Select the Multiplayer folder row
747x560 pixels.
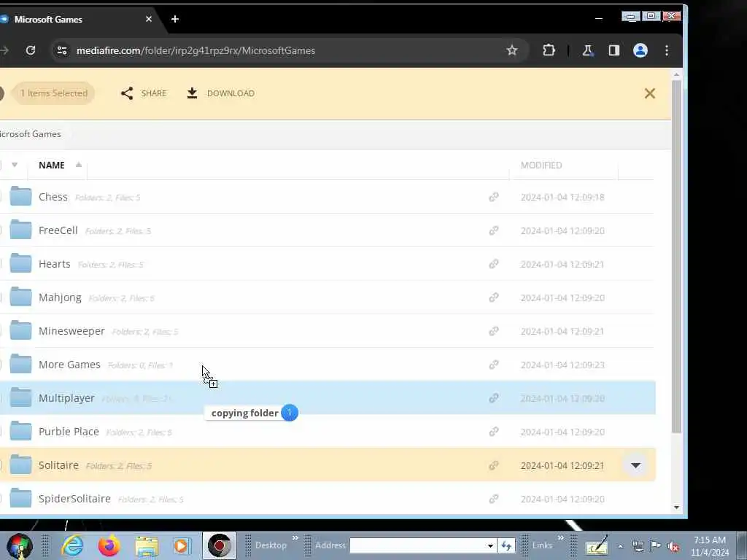(x=328, y=398)
